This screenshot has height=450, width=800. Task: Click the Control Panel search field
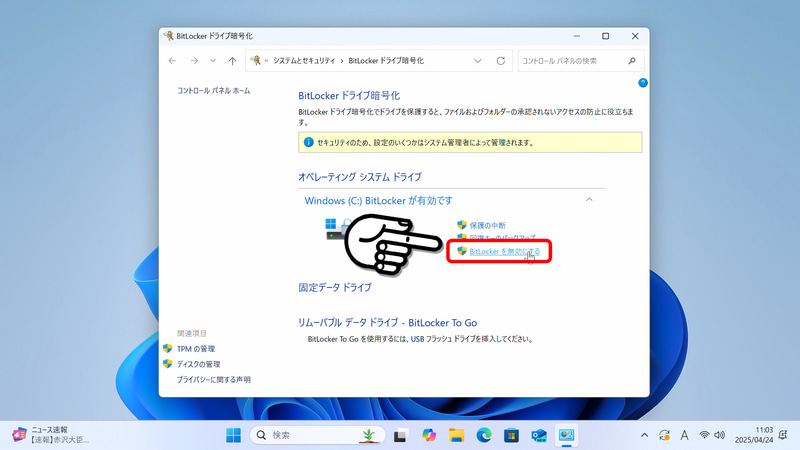[581, 61]
